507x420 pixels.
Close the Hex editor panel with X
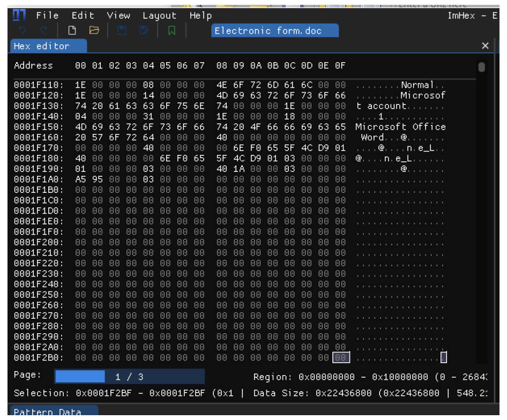point(485,46)
